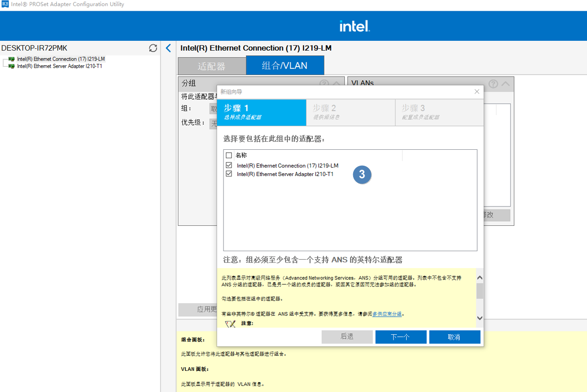Click the 取消 button

click(x=455, y=337)
